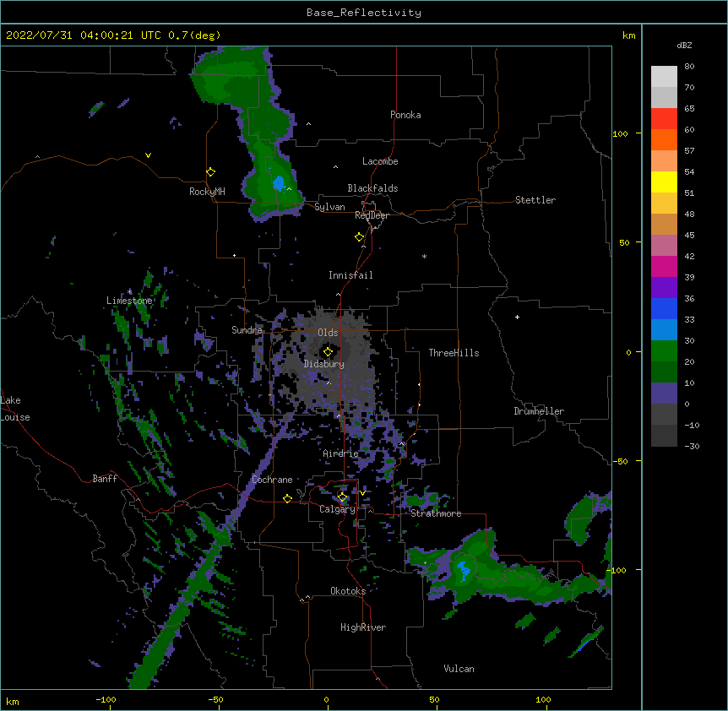Click the Strathmore town label
The height and width of the screenshot is (711, 728).
click(436, 513)
